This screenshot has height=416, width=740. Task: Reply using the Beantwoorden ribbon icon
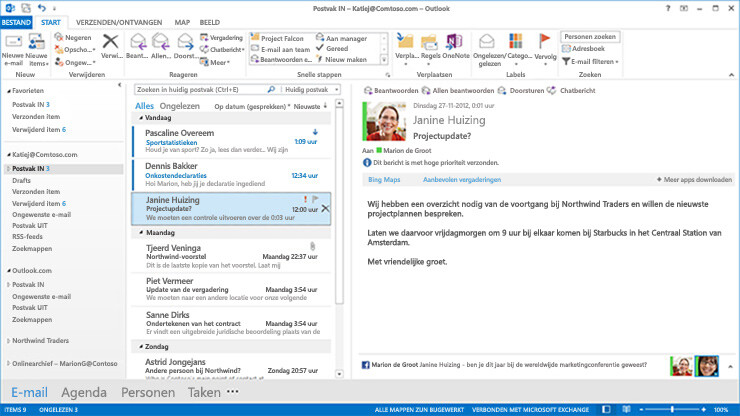click(x=138, y=42)
